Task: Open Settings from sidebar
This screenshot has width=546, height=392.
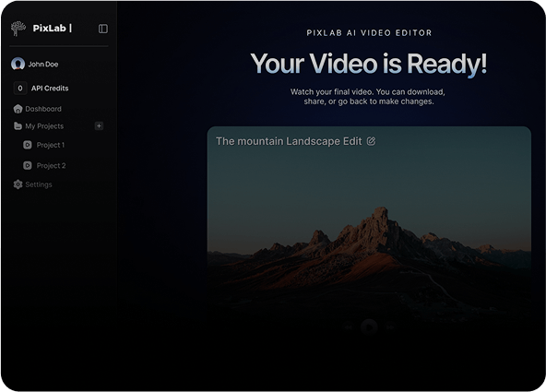Action: [x=39, y=184]
